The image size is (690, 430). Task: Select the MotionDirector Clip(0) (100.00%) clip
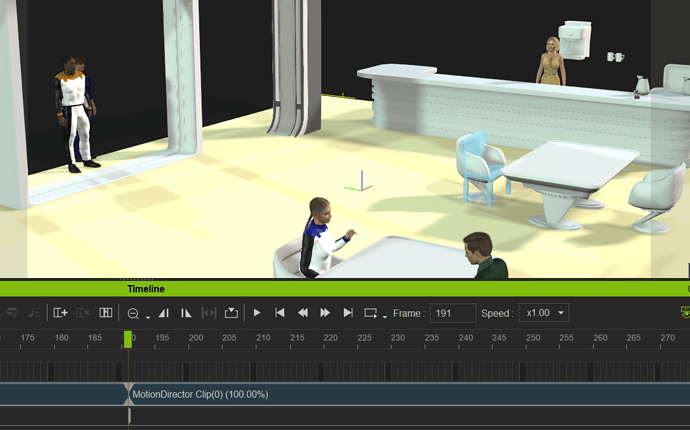(409, 394)
